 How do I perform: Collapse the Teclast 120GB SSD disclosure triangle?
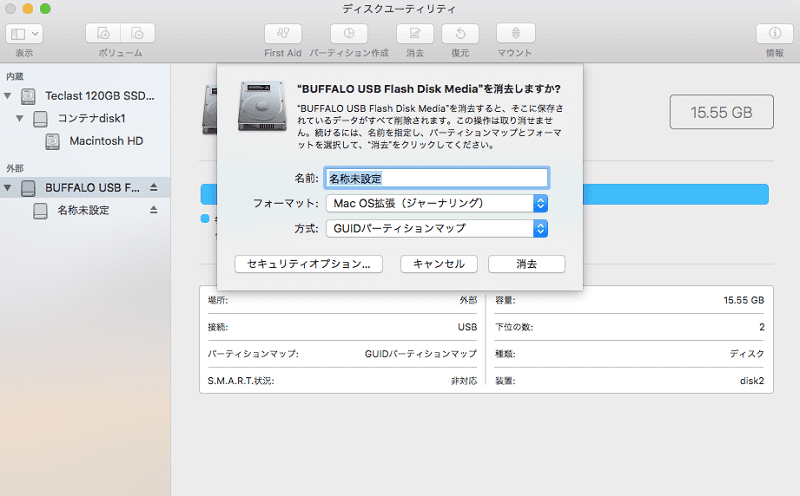point(8,96)
